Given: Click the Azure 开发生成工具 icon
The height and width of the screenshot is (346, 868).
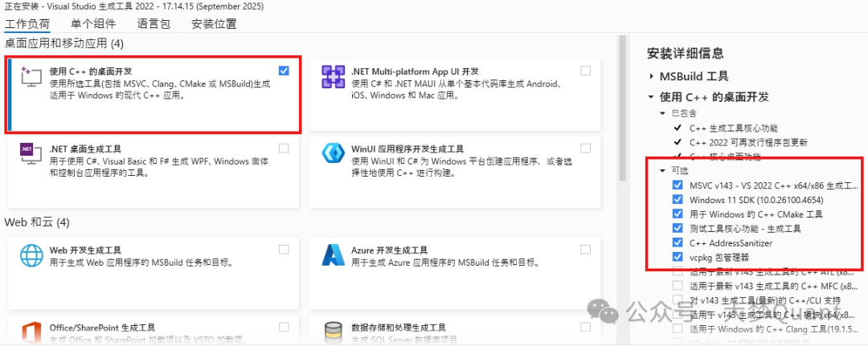Looking at the screenshot, I should [x=334, y=255].
